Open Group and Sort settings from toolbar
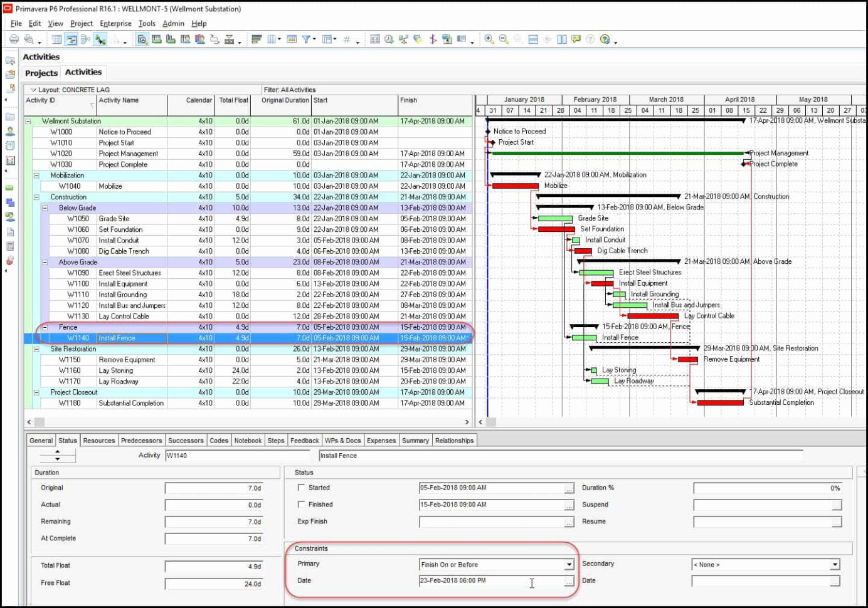The height and width of the screenshot is (608, 868). 257,39
